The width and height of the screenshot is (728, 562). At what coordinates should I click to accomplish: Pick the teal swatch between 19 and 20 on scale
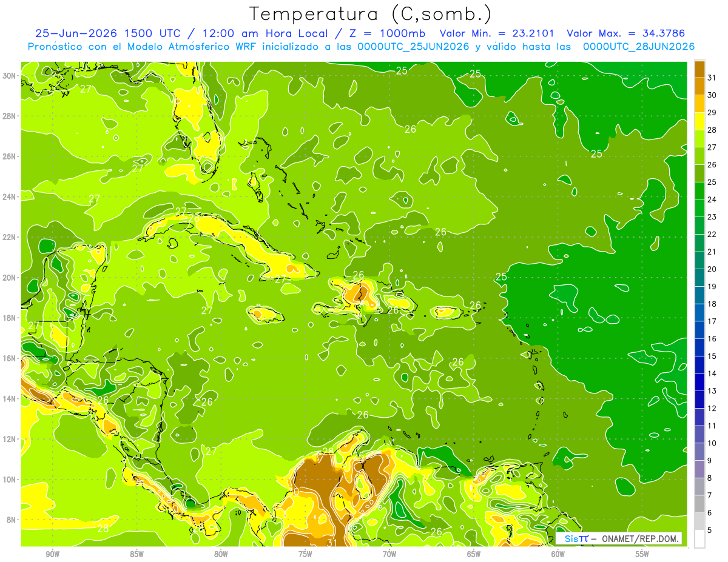tap(699, 278)
